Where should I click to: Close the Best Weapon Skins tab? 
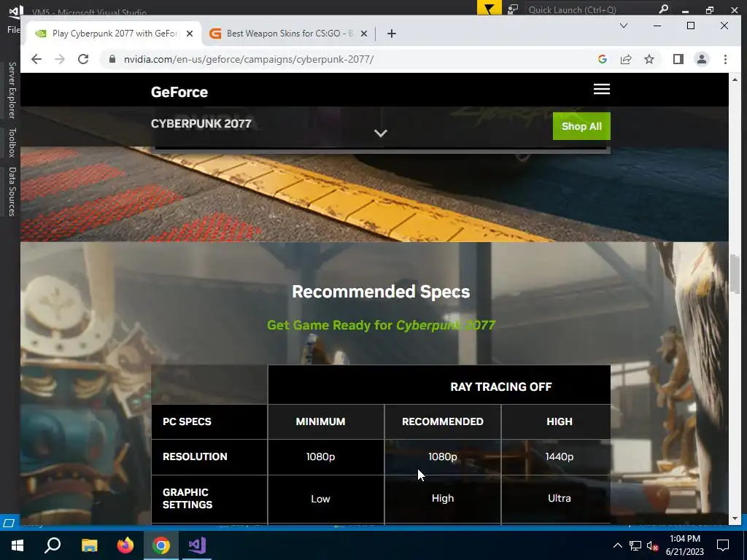click(x=364, y=34)
